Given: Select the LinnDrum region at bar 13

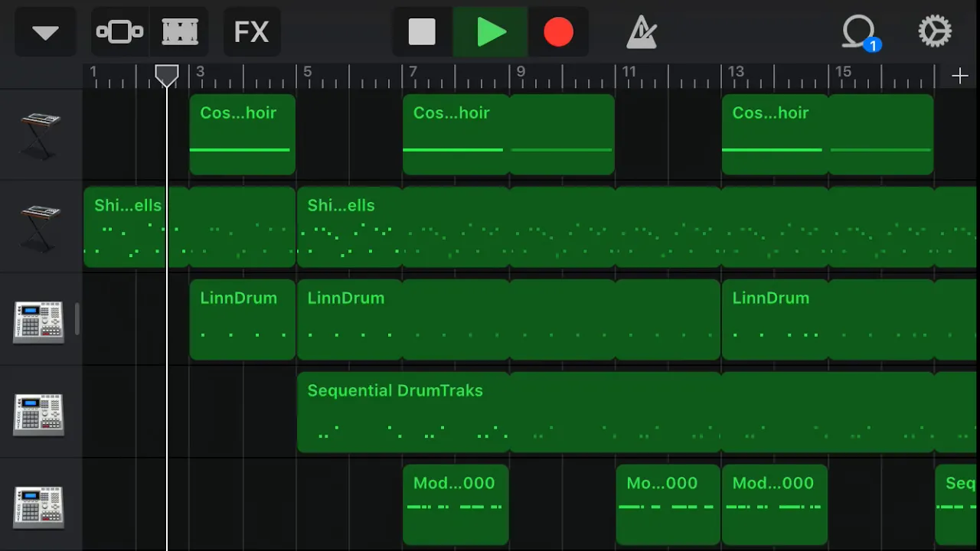Looking at the screenshot, I should 850,320.
